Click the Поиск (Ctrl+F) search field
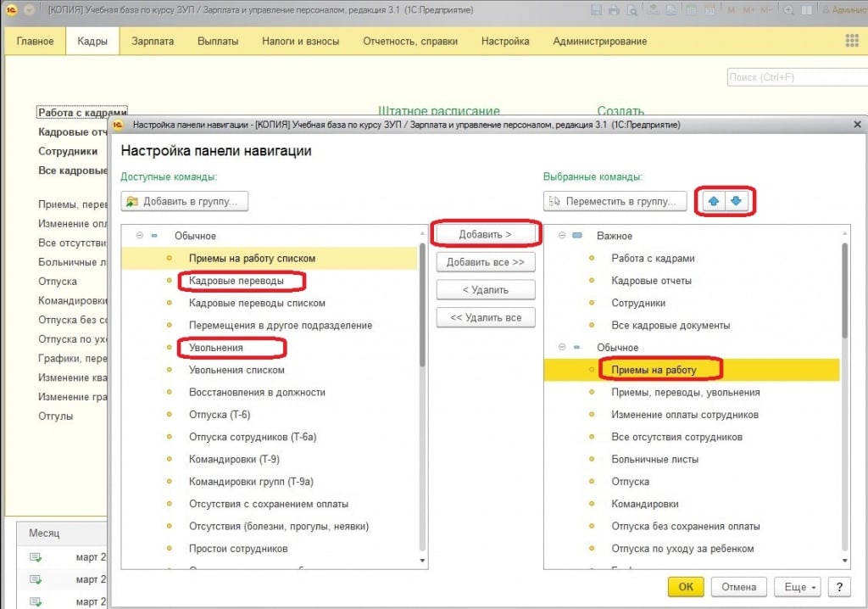The width and height of the screenshot is (868, 609). point(795,77)
